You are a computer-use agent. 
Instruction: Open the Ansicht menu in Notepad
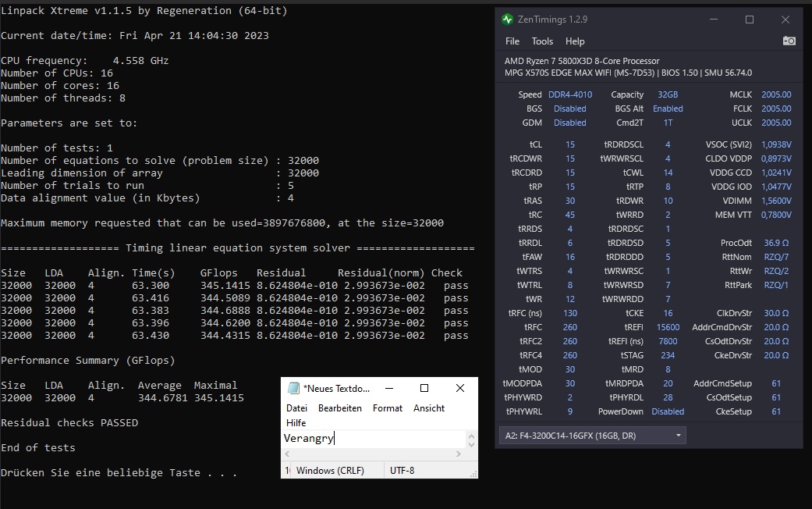click(x=429, y=408)
